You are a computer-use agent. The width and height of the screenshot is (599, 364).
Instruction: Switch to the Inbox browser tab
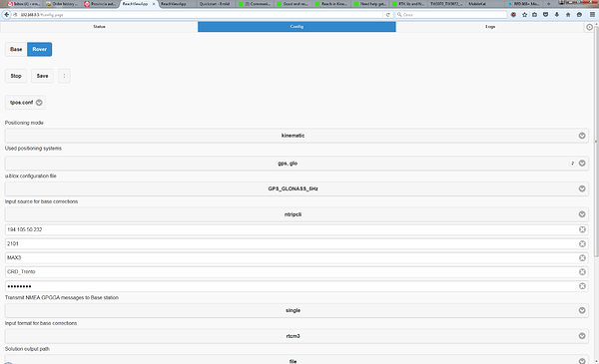[x=23, y=4]
